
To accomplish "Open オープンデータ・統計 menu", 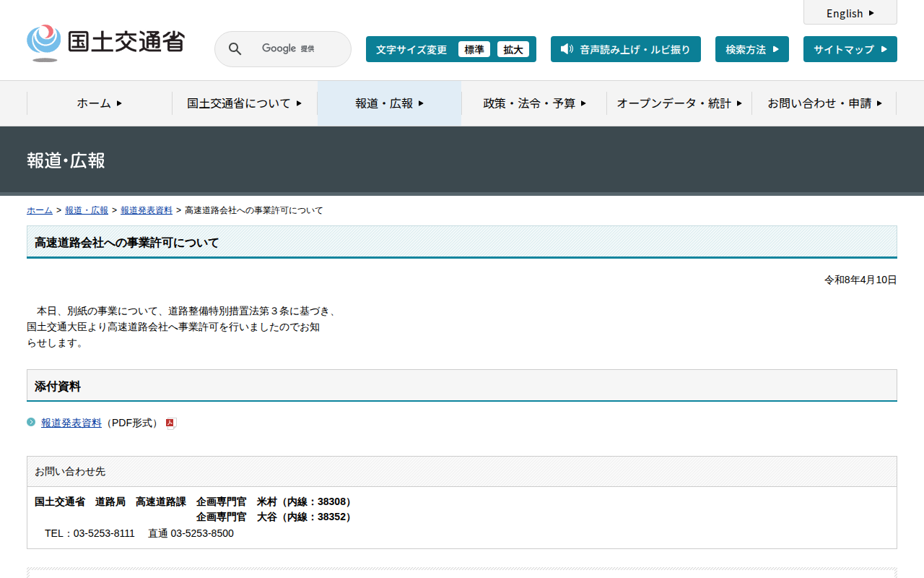I will pyautogui.click(x=679, y=103).
